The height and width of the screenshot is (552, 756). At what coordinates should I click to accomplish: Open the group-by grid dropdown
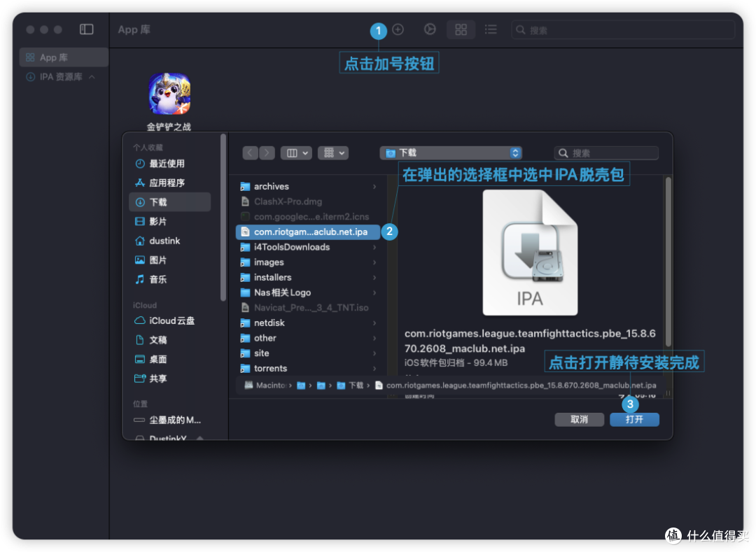(x=333, y=153)
